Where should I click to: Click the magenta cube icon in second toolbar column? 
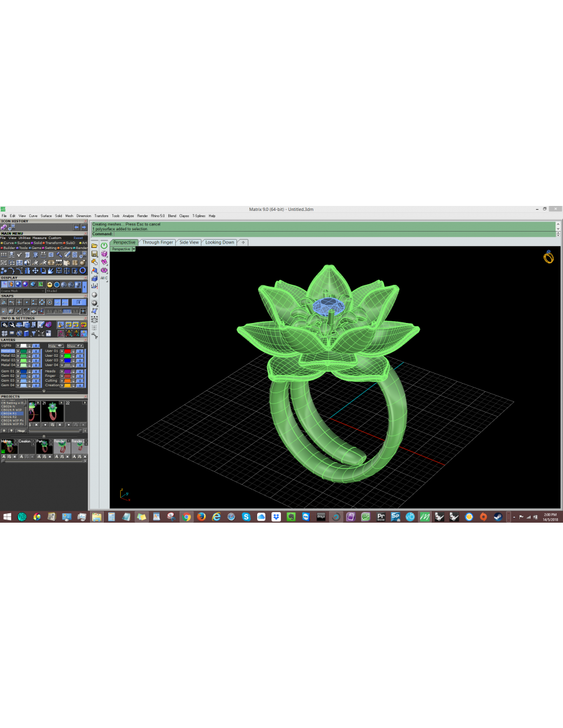(104, 254)
